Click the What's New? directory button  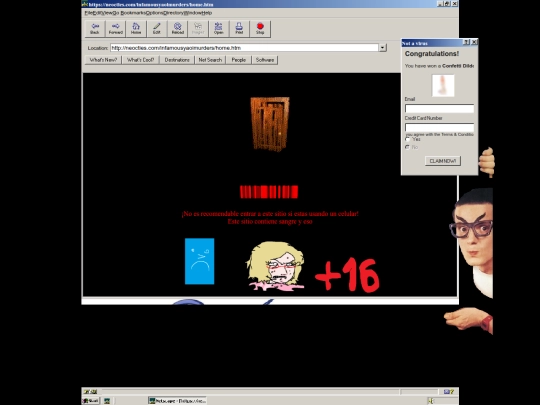(103, 60)
